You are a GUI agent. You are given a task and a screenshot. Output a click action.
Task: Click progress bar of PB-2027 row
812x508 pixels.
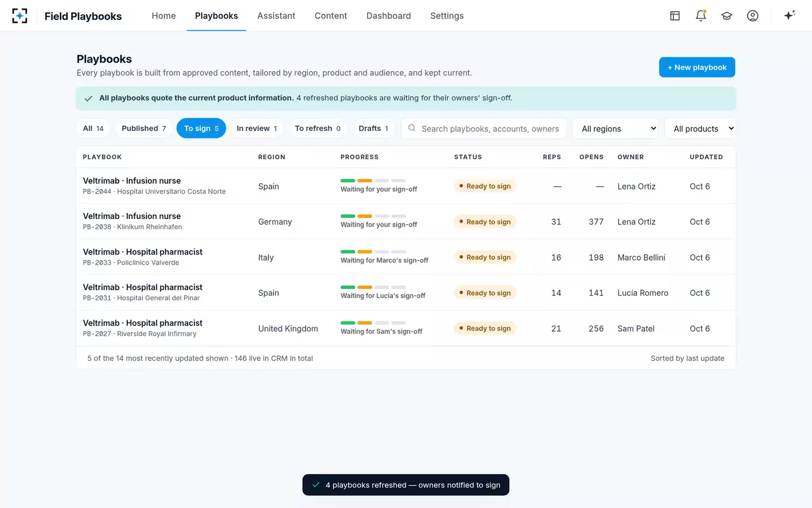(373, 323)
